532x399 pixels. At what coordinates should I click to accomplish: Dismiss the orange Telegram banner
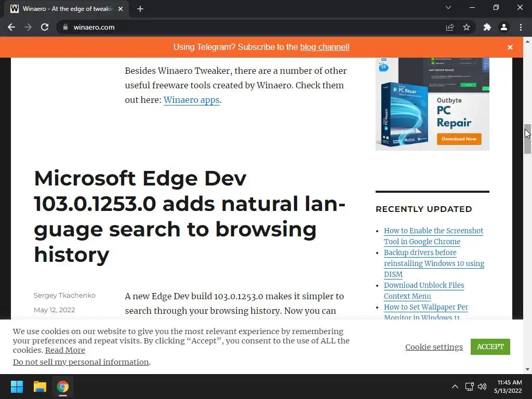coord(510,47)
